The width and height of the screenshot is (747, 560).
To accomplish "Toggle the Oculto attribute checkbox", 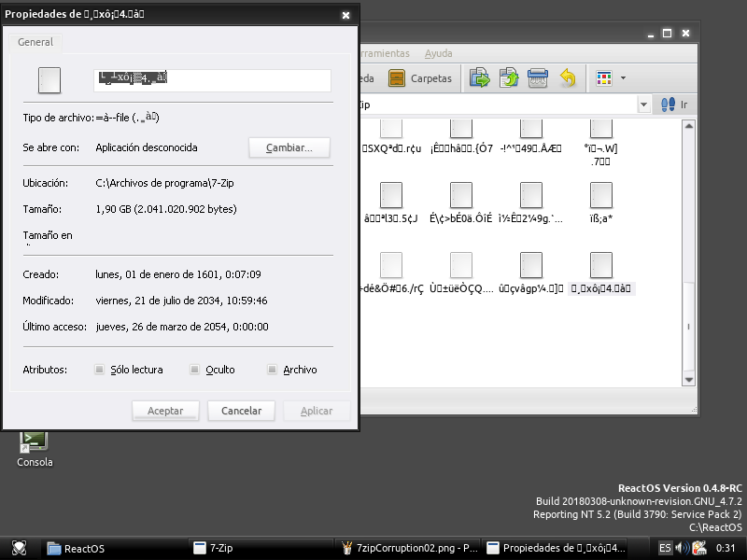I will point(194,370).
